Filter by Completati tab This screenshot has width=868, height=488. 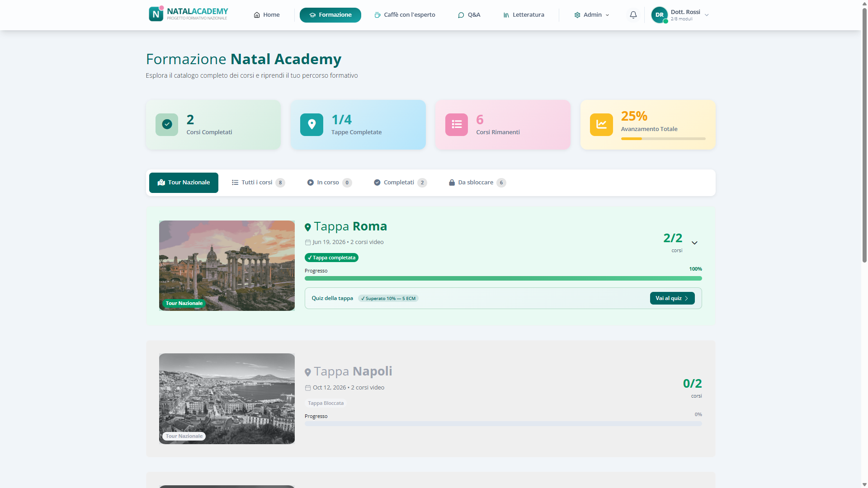400,183
